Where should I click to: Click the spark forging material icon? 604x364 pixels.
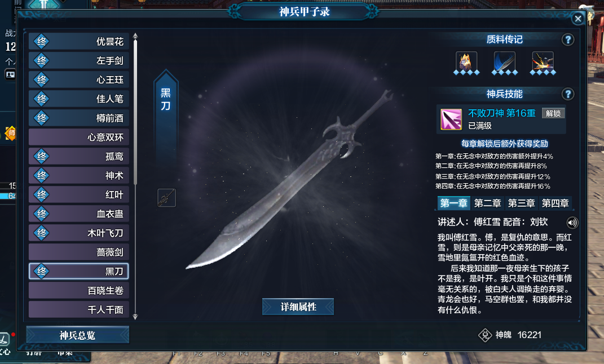[x=543, y=61]
